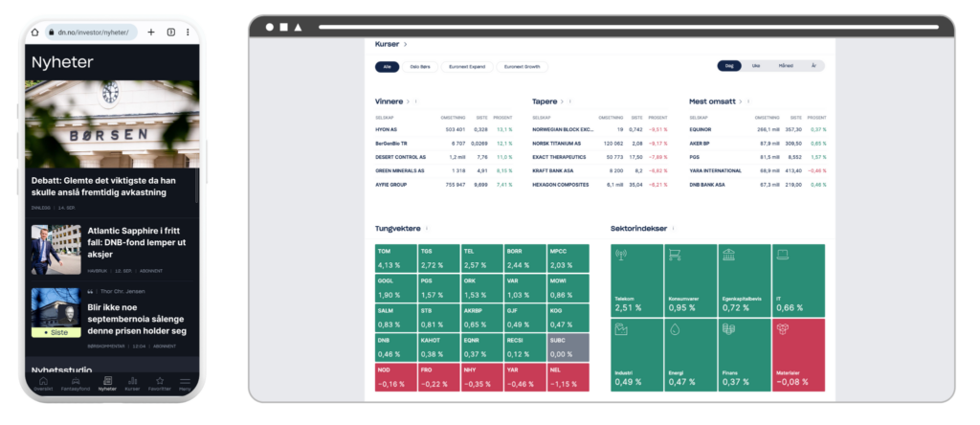Open the Meny hamburger icon
The image size is (980, 425).
tap(185, 381)
